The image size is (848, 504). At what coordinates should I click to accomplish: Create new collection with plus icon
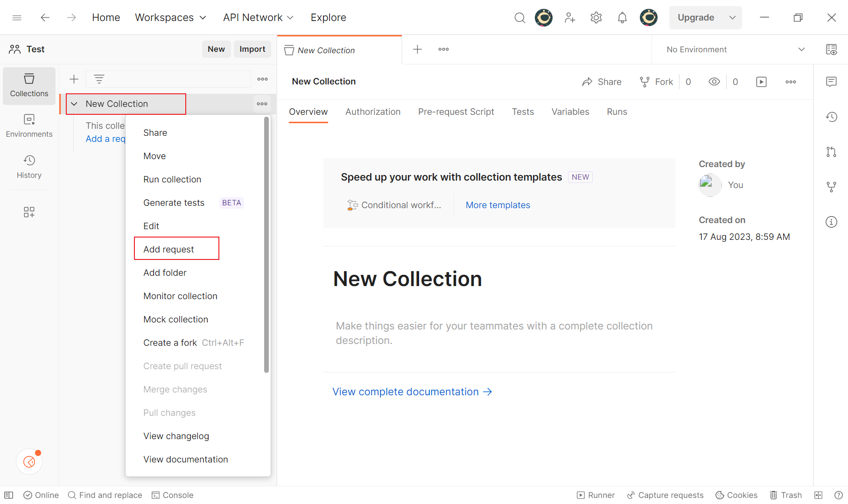coord(74,79)
